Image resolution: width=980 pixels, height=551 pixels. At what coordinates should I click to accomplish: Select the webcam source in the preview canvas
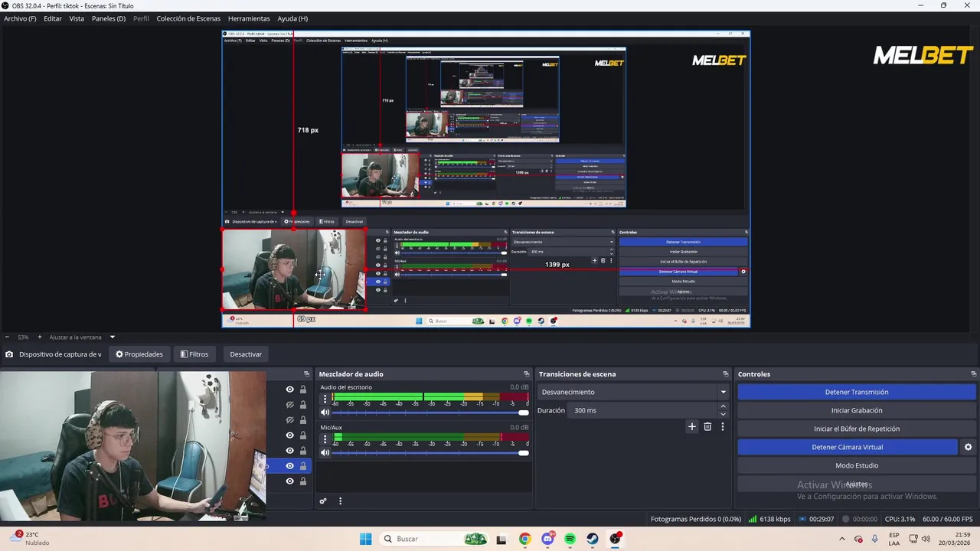(294, 269)
